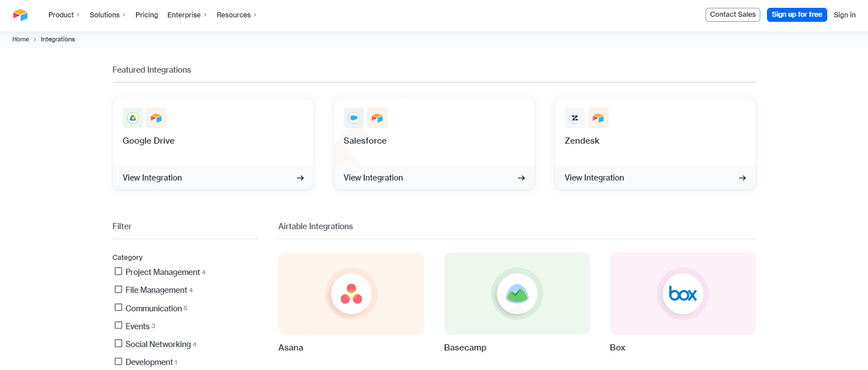The width and height of the screenshot is (868, 370).
Task: Click View Integration for Salesforce
Action: click(x=373, y=178)
